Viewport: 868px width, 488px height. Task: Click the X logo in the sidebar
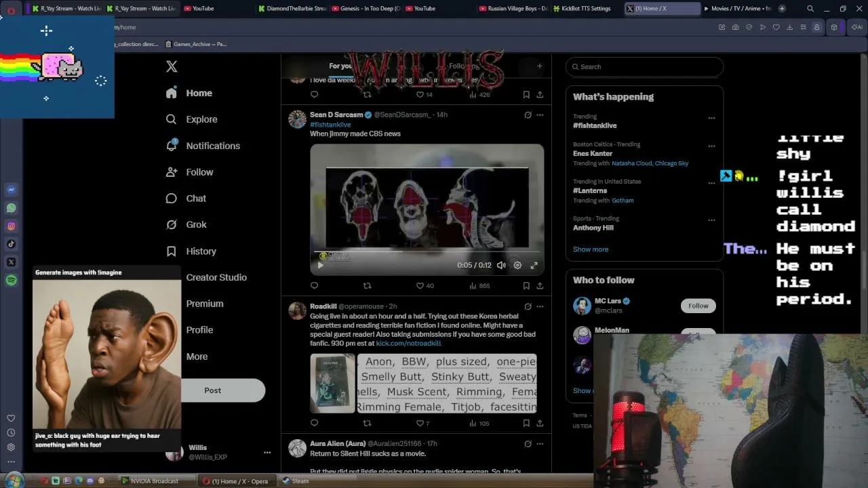(172, 66)
